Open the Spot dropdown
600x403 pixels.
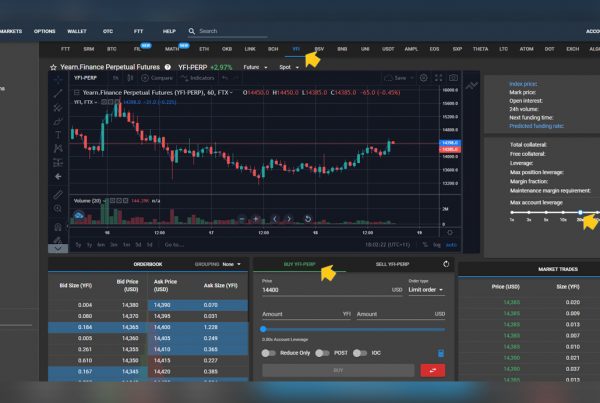pyautogui.click(x=289, y=67)
